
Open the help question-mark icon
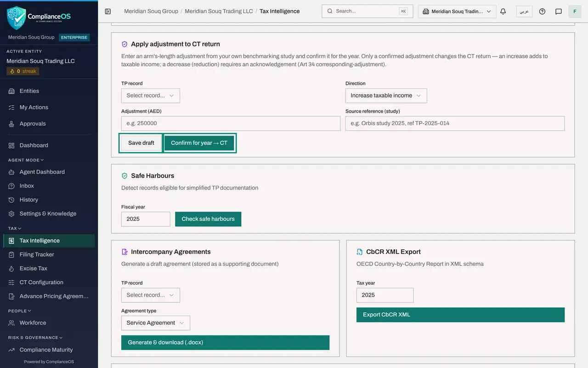542,11
